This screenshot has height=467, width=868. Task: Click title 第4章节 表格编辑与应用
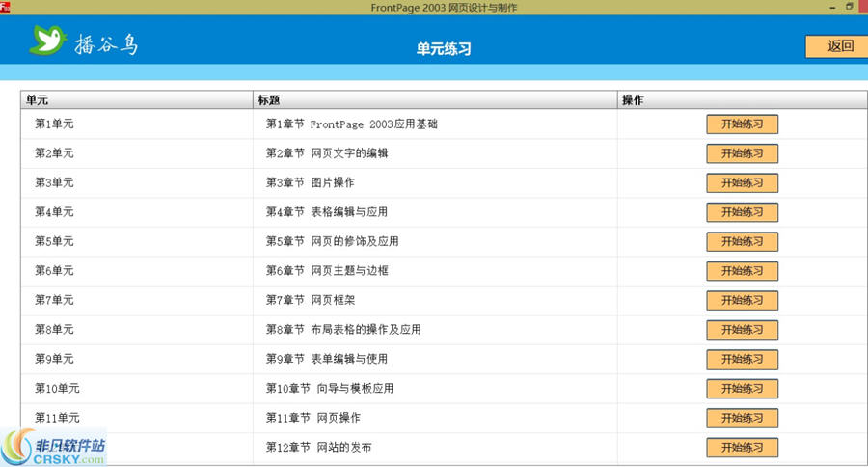click(327, 211)
